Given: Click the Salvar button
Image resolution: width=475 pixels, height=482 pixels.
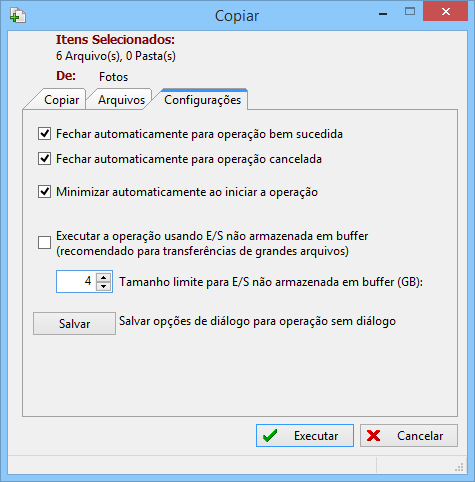Looking at the screenshot, I should pyautogui.click(x=74, y=323).
